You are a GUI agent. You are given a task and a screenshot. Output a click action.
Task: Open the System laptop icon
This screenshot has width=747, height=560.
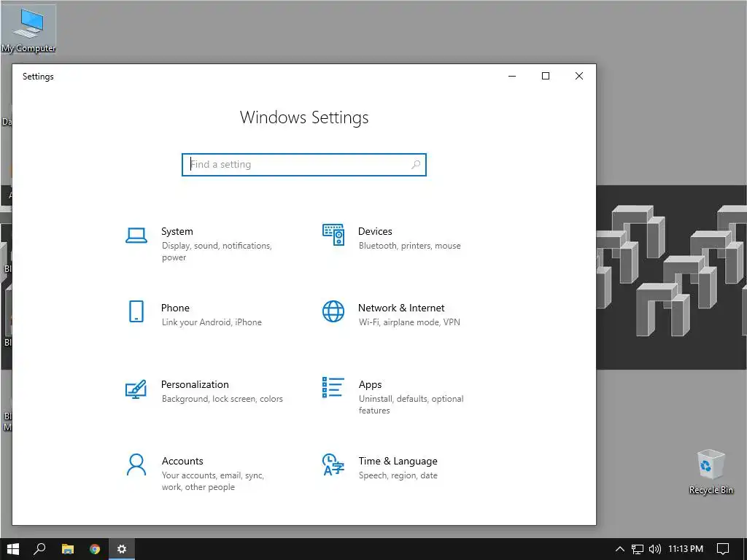(x=136, y=236)
